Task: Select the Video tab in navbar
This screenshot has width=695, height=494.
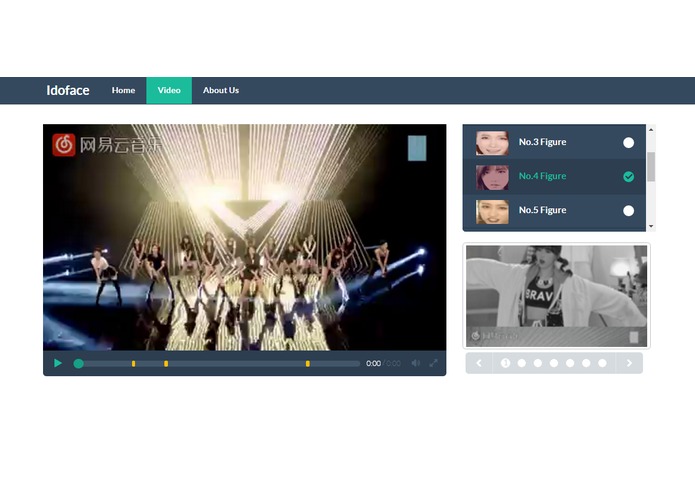Action: 169,90
